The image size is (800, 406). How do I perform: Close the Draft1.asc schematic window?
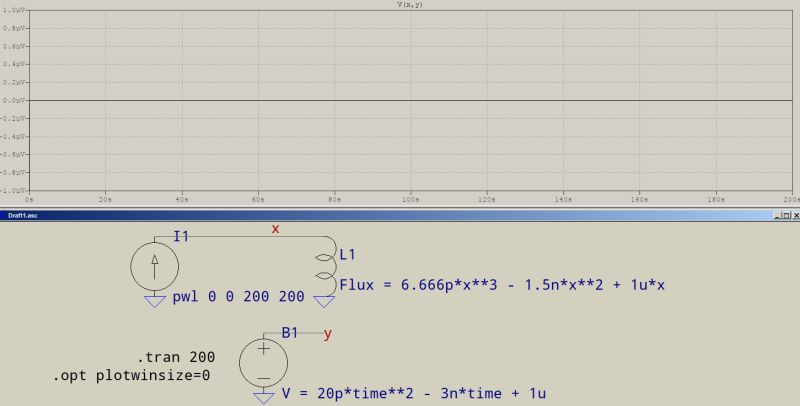(795, 216)
